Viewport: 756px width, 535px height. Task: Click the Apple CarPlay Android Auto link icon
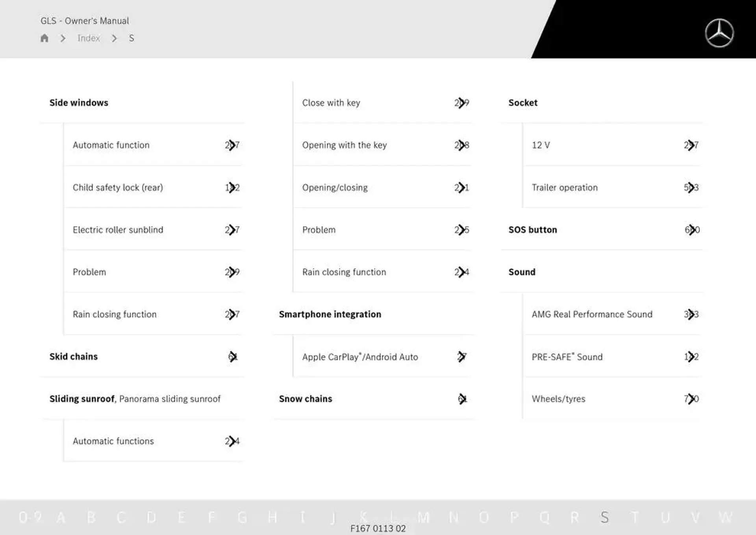pyautogui.click(x=463, y=356)
